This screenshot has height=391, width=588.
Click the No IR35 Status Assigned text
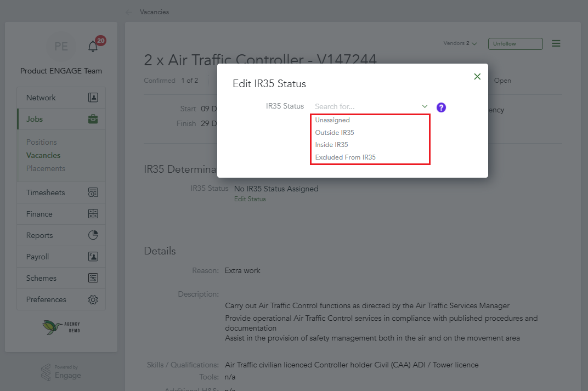(276, 189)
